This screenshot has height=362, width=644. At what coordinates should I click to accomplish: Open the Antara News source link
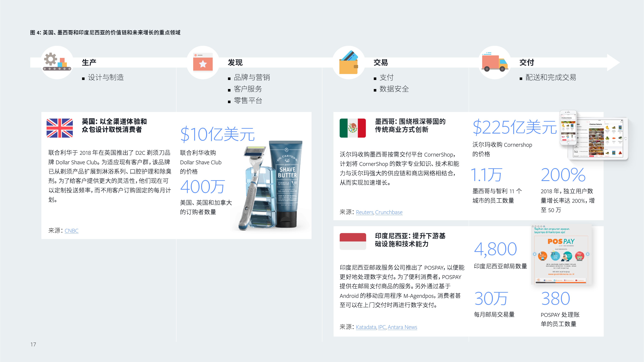402,327
